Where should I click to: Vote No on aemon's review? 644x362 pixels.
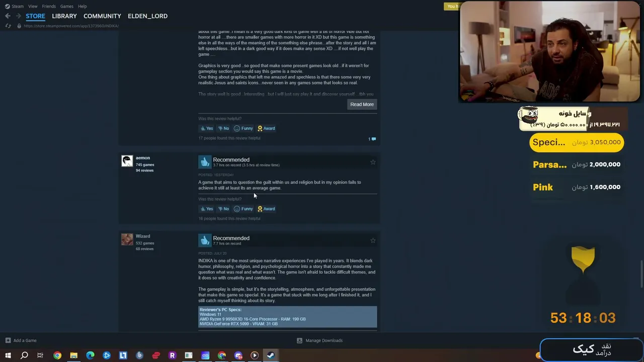pyautogui.click(x=223, y=209)
